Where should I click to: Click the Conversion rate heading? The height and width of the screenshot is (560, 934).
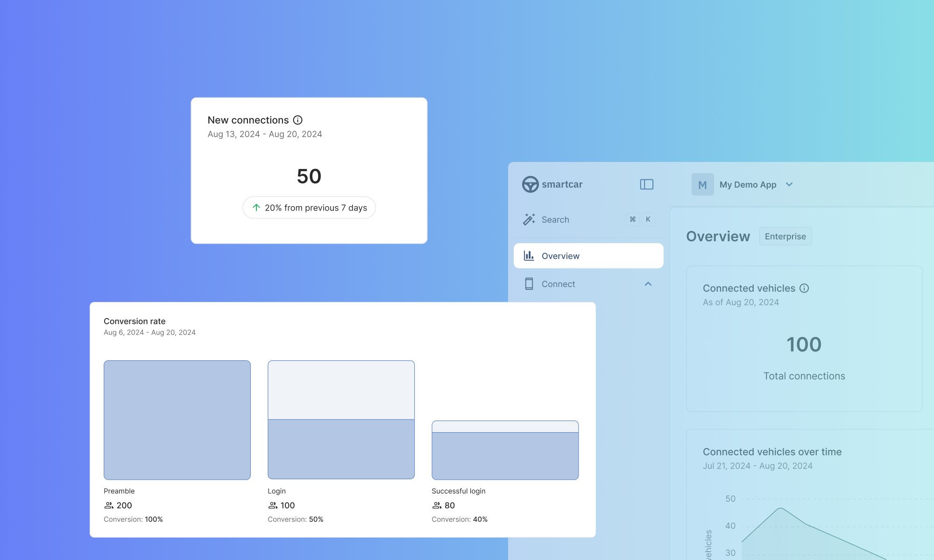pyautogui.click(x=134, y=321)
